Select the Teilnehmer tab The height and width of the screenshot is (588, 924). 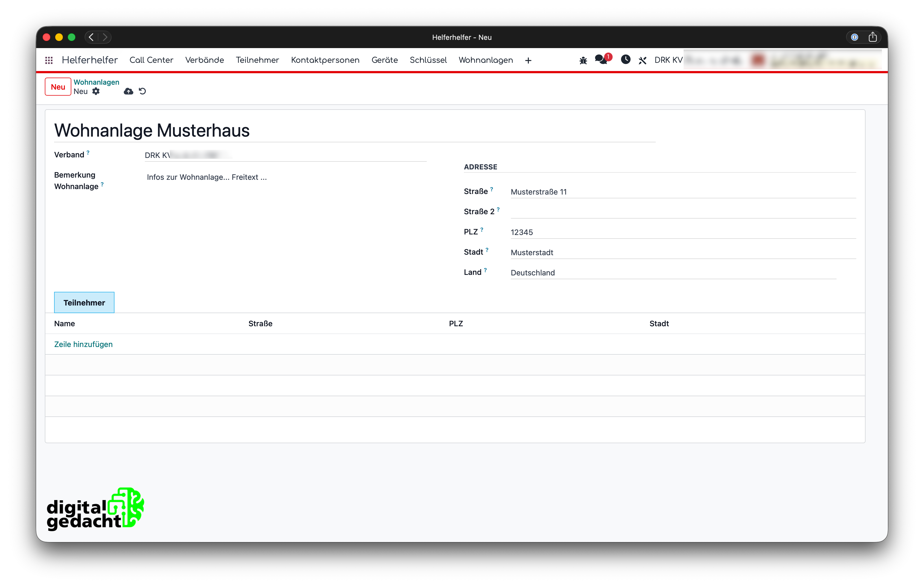(84, 303)
